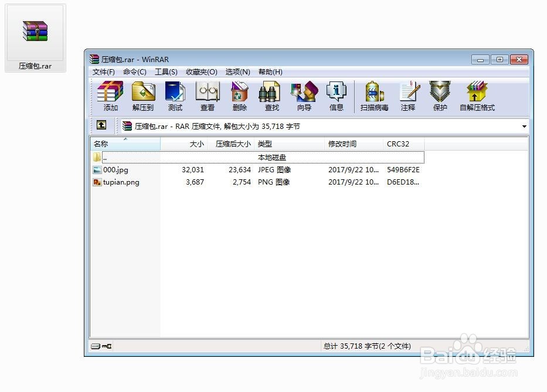This screenshot has width=547, height=392.
Task: Click the 解压到 (Extract to) icon
Action: (143, 96)
